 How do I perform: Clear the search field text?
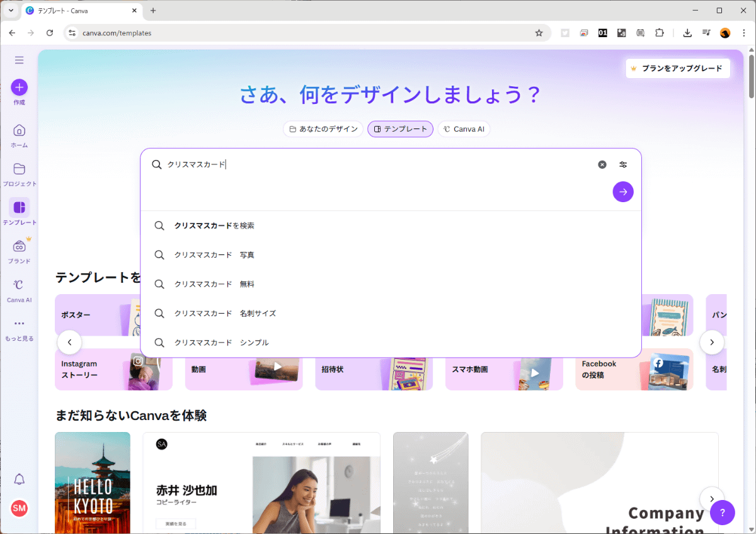point(602,164)
